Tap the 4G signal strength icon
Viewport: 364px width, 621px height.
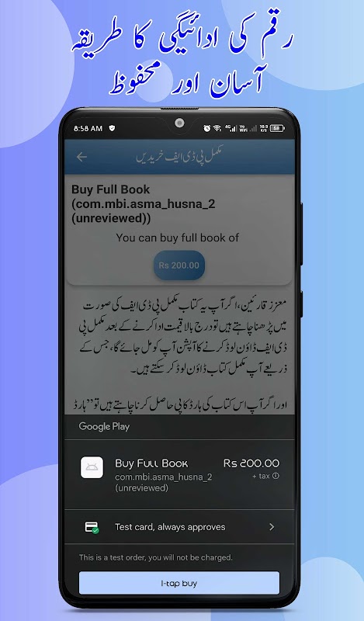click(x=231, y=128)
